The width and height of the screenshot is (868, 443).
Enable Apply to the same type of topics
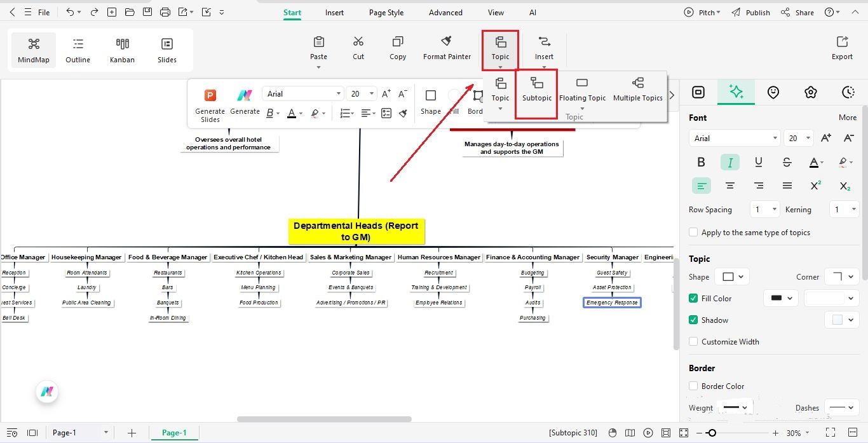click(x=693, y=232)
